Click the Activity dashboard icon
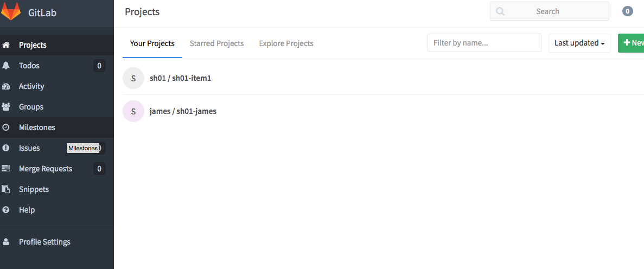644x269 pixels. (x=7, y=86)
